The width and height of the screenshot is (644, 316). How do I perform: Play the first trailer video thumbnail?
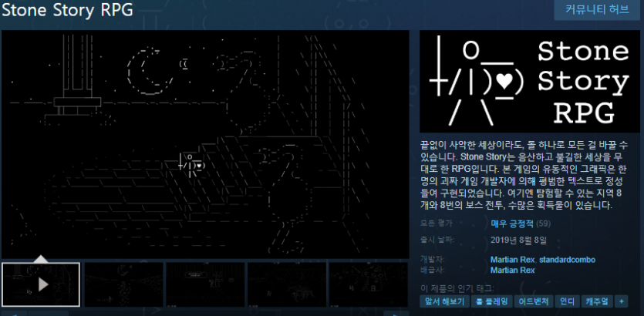tap(41, 284)
